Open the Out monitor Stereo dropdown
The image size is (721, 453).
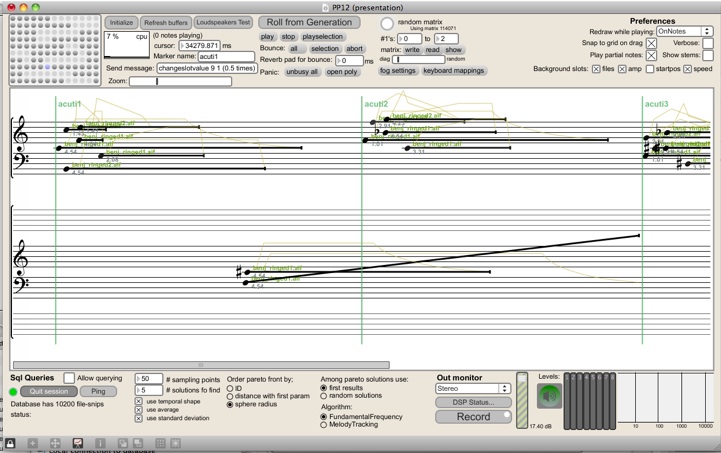click(x=473, y=389)
